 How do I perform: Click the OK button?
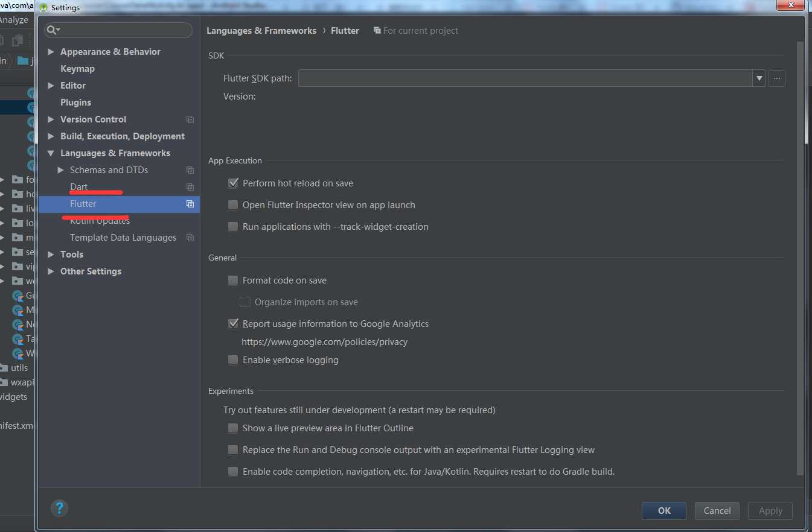pos(664,510)
